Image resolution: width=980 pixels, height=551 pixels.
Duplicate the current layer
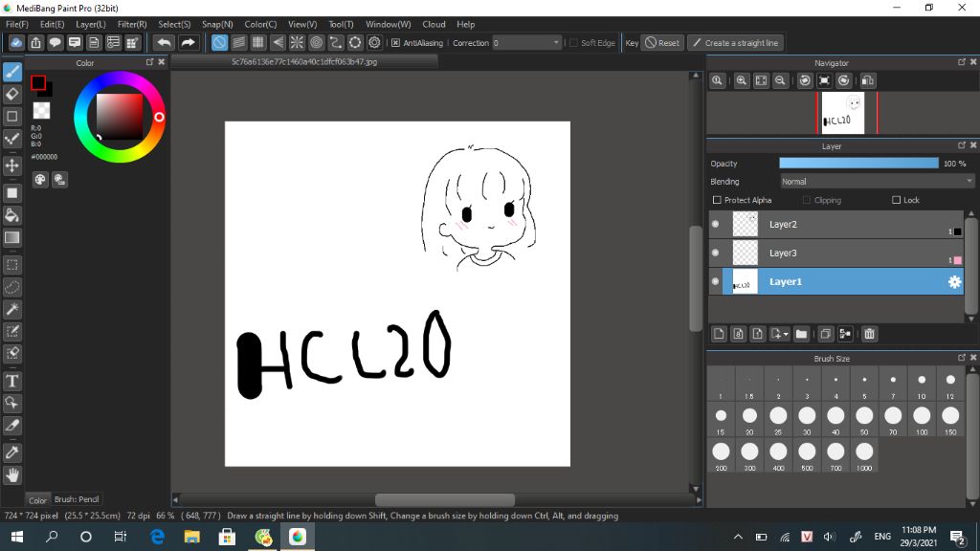826,334
